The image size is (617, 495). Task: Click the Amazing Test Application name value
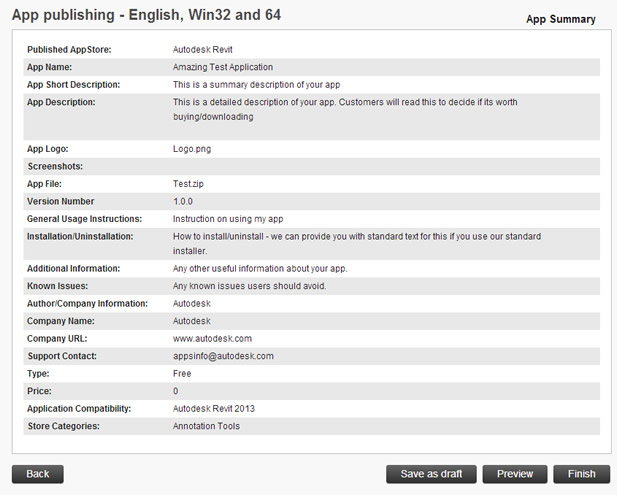point(222,67)
